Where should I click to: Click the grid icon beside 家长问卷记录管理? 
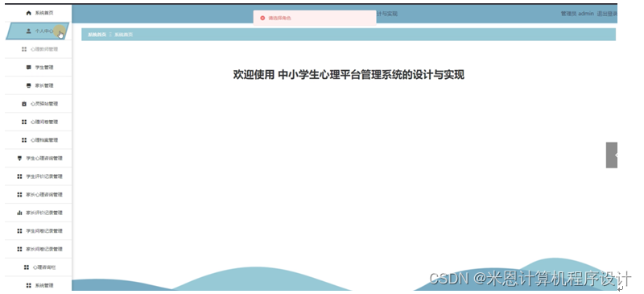pos(19,249)
